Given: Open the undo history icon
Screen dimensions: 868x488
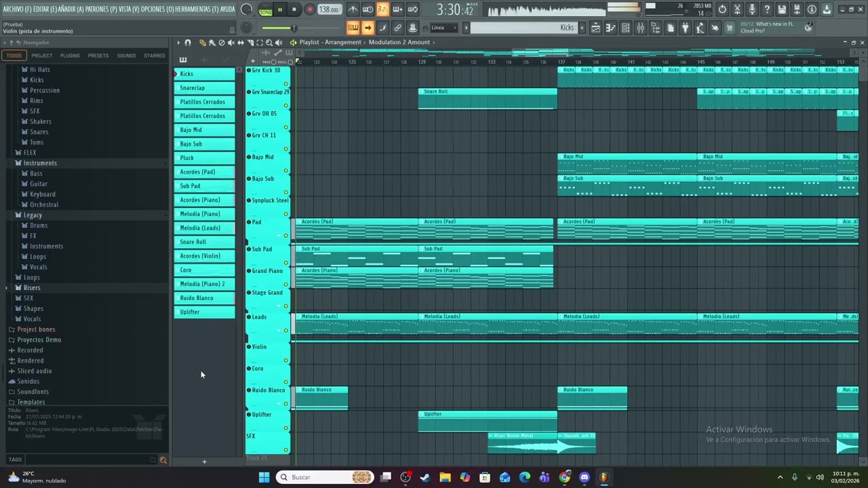Looking at the screenshot, I should (723, 9).
